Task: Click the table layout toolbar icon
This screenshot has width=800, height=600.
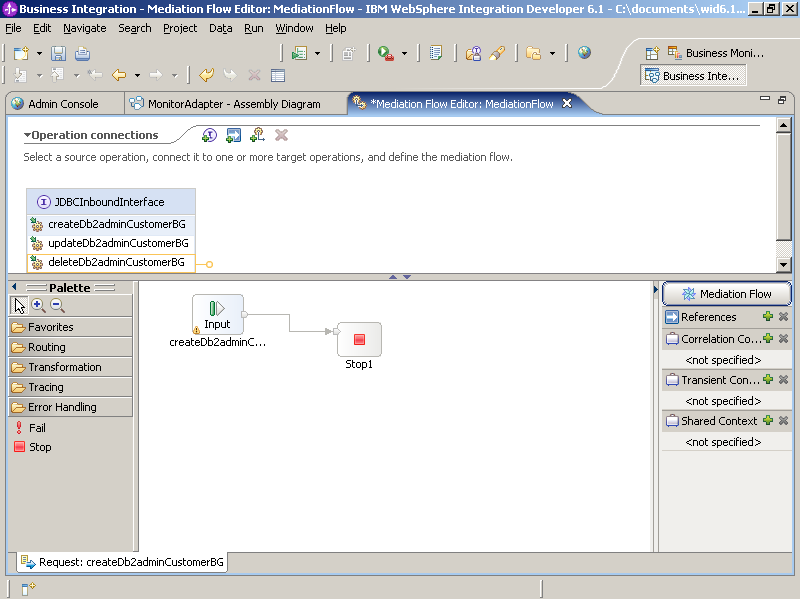Action: click(278, 76)
